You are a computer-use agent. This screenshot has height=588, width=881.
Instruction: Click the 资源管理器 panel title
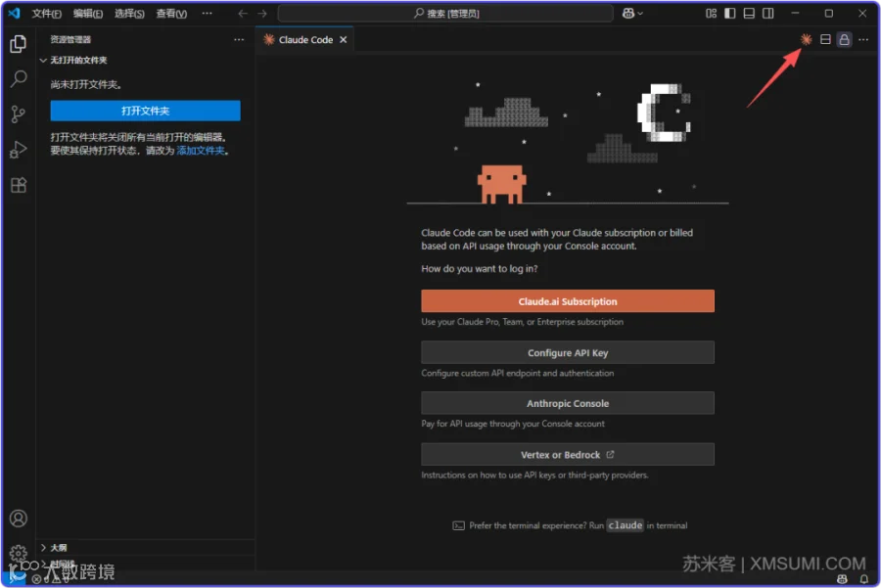tap(70, 39)
